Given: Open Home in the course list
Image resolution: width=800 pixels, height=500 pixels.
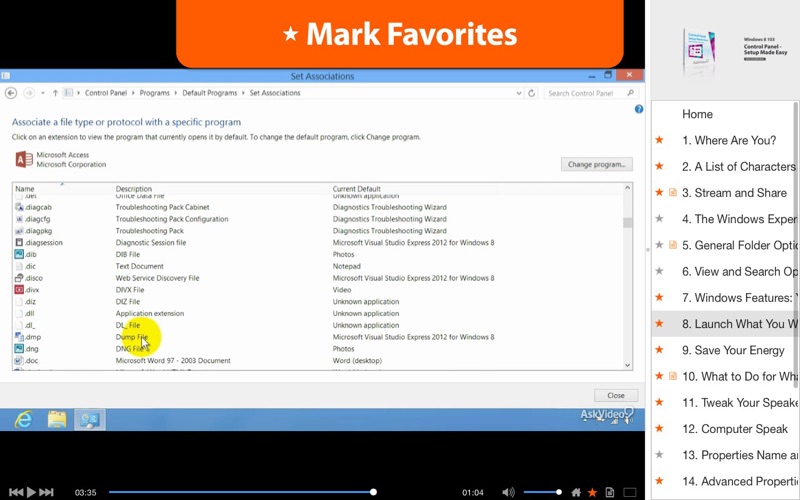Looking at the screenshot, I should click(x=697, y=114).
